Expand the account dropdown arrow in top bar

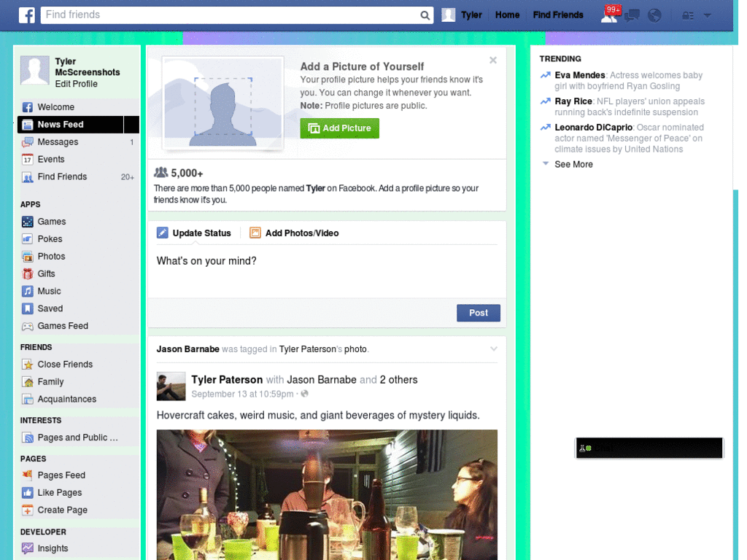(708, 16)
